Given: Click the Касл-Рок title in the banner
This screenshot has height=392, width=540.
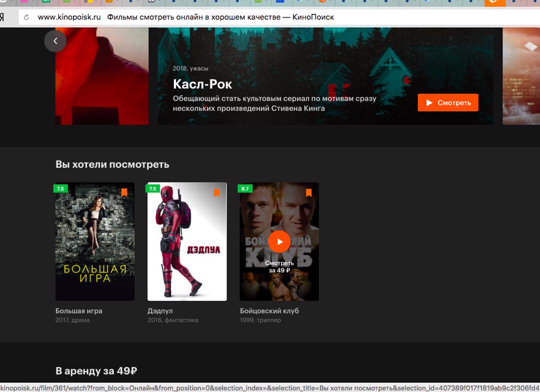Looking at the screenshot, I should tap(202, 83).
